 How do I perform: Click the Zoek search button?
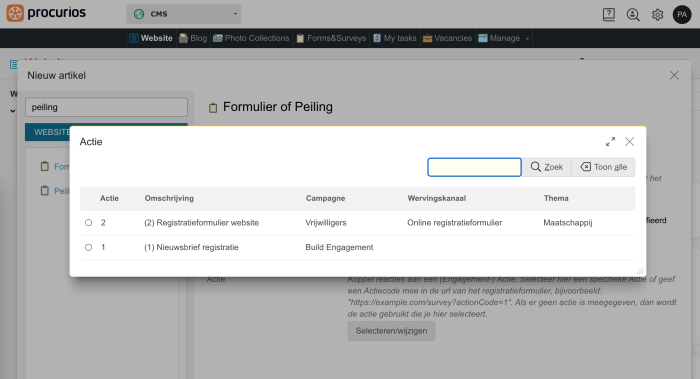tap(546, 167)
